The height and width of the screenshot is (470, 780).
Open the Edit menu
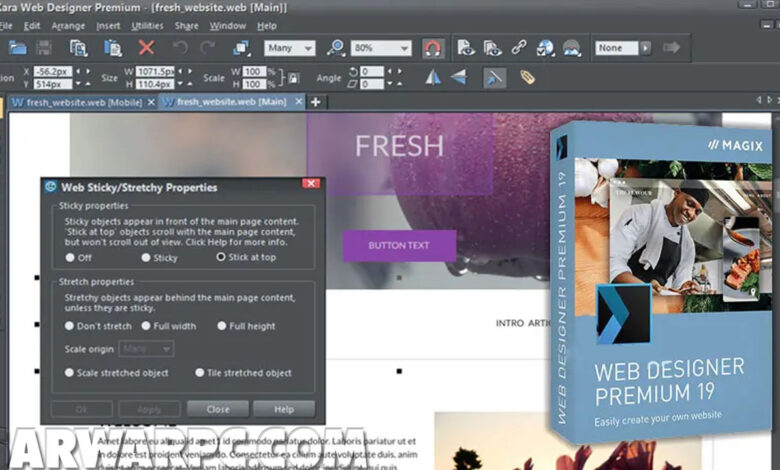(x=32, y=26)
